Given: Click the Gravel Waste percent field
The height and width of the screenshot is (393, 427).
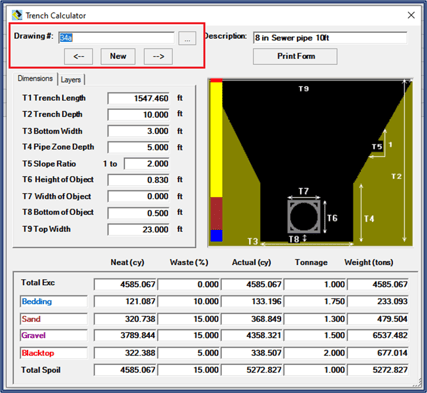Looking at the screenshot, I should pyautogui.click(x=189, y=335).
